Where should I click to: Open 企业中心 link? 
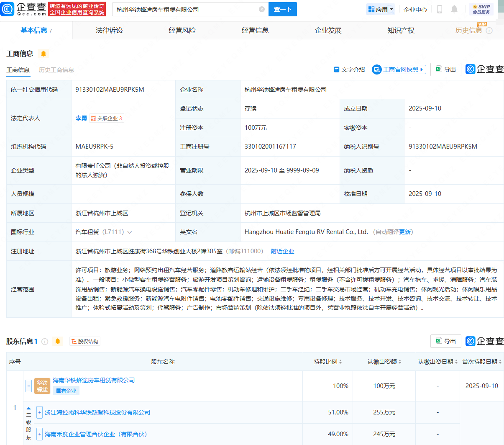415,9
